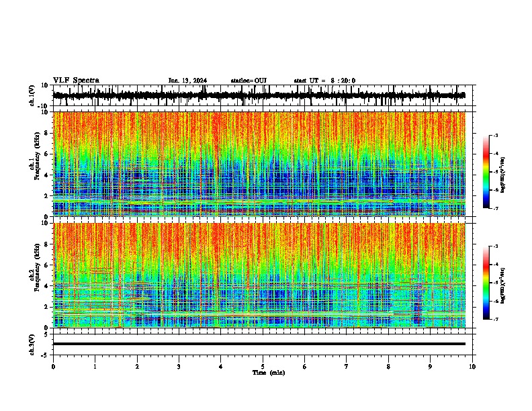Click time axis tick label "7"
Image resolution: width=532 pixels, height=411 pixels.
[x=346, y=367]
